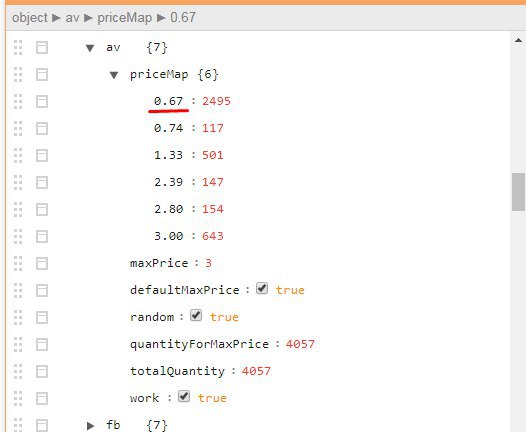Uncheck the defaultMaxPrice checkbox
The height and width of the screenshot is (432, 526).
[x=262, y=288]
